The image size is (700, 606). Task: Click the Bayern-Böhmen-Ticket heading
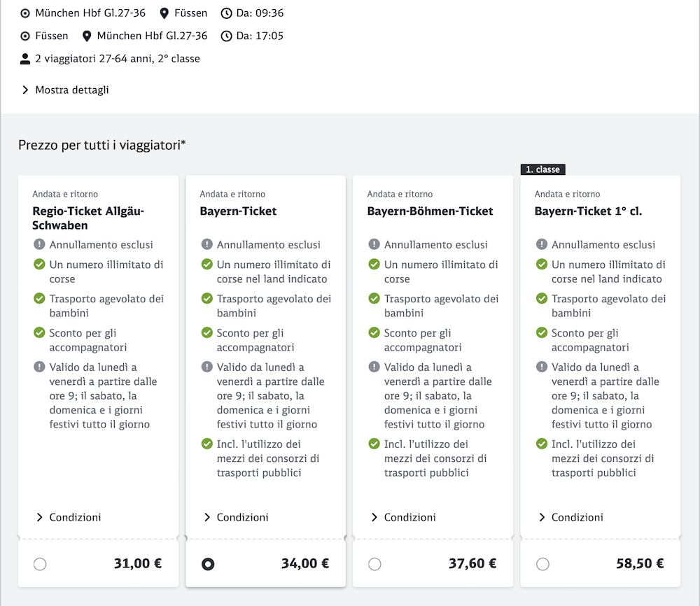click(x=430, y=211)
